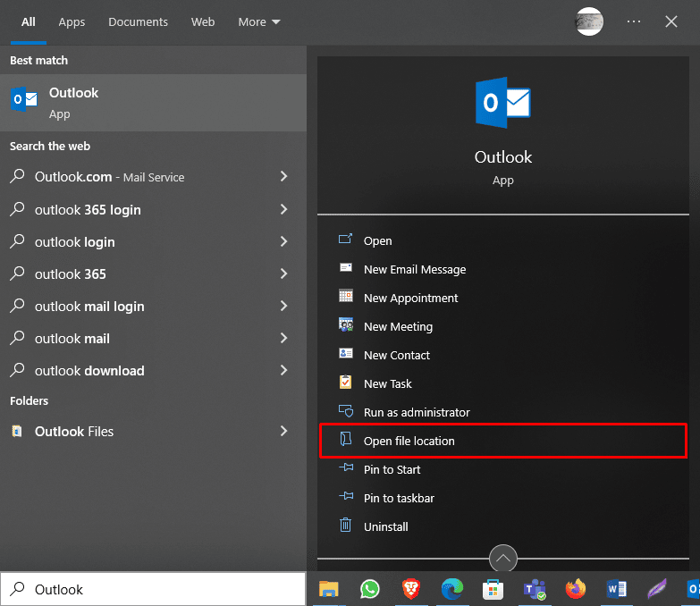Click the magnifier icon beside outlook 365 login

pyautogui.click(x=17, y=209)
